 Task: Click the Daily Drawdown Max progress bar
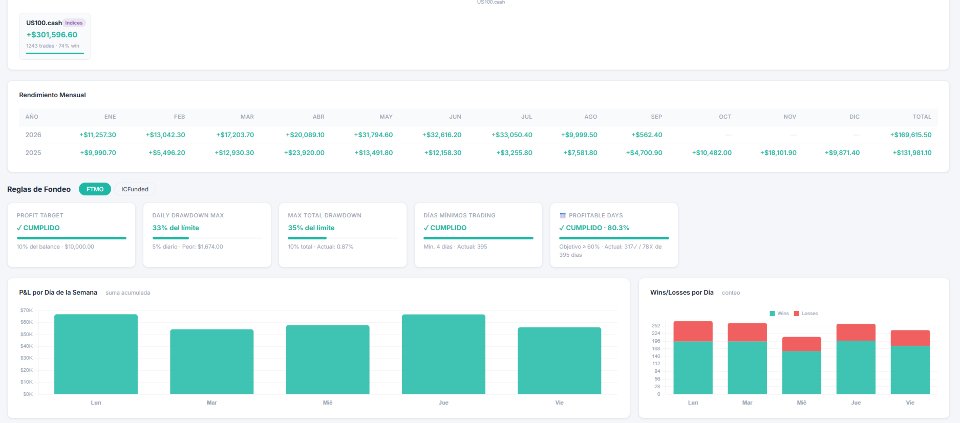tap(207, 238)
